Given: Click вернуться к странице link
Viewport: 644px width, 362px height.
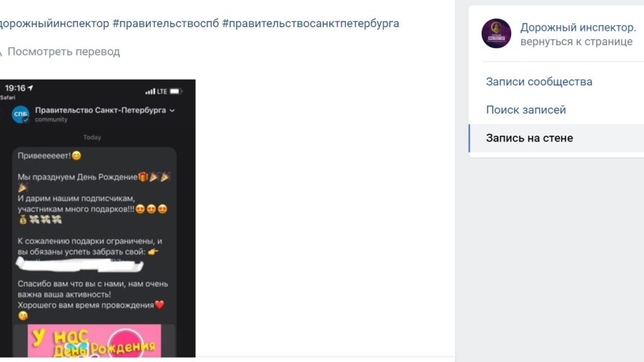Looking at the screenshot, I should coord(576,42).
